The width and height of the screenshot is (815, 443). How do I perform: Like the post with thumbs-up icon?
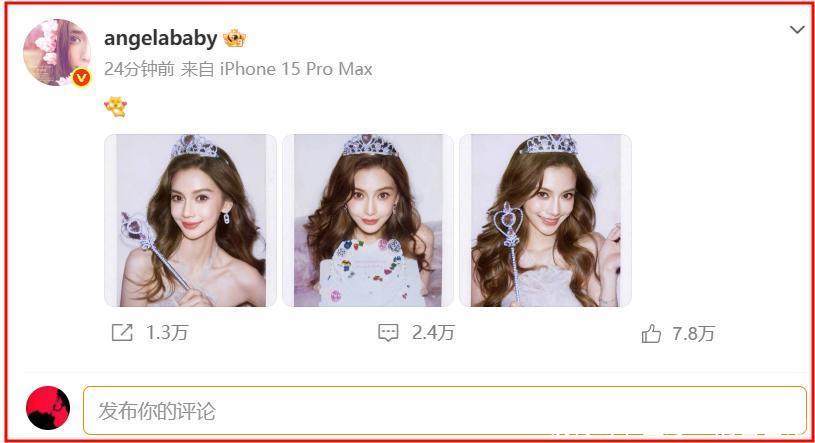(x=651, y=334)
